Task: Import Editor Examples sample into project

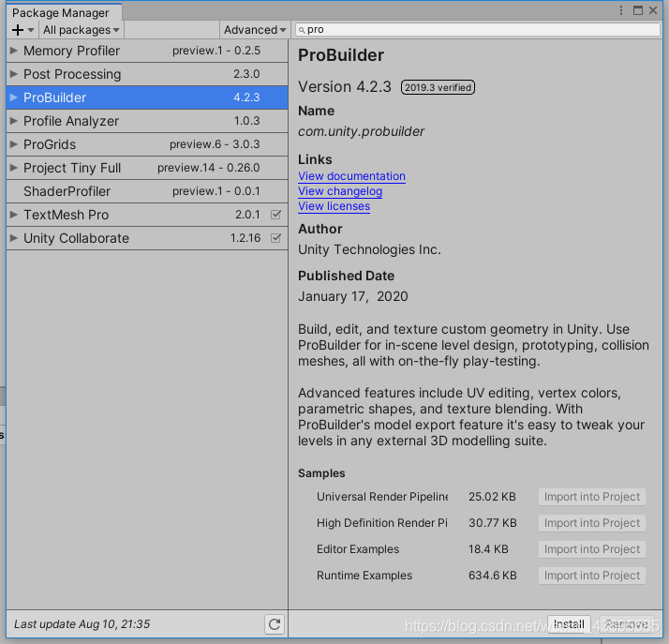Action: (592, 549)
